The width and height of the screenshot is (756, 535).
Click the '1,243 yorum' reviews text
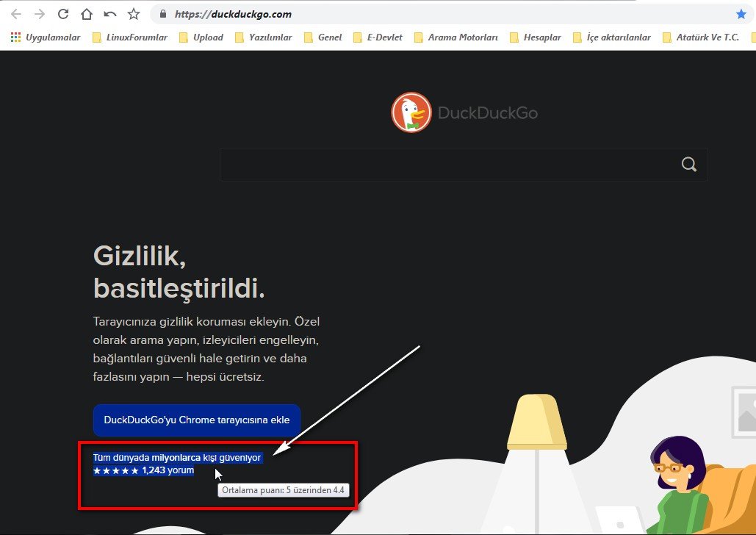click(x=168, y=470)
